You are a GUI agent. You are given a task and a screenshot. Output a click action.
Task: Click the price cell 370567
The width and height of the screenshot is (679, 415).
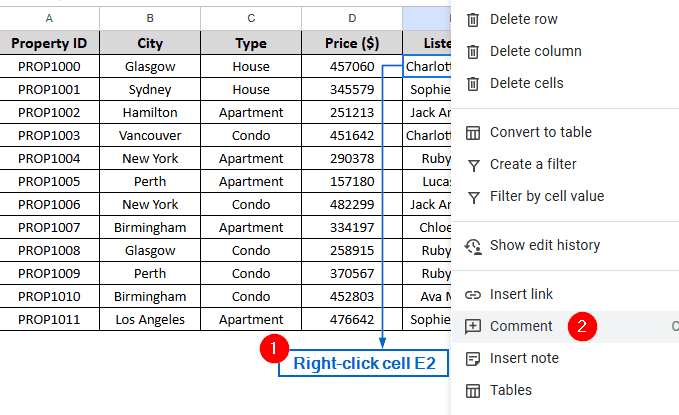[x=352, y=273]
